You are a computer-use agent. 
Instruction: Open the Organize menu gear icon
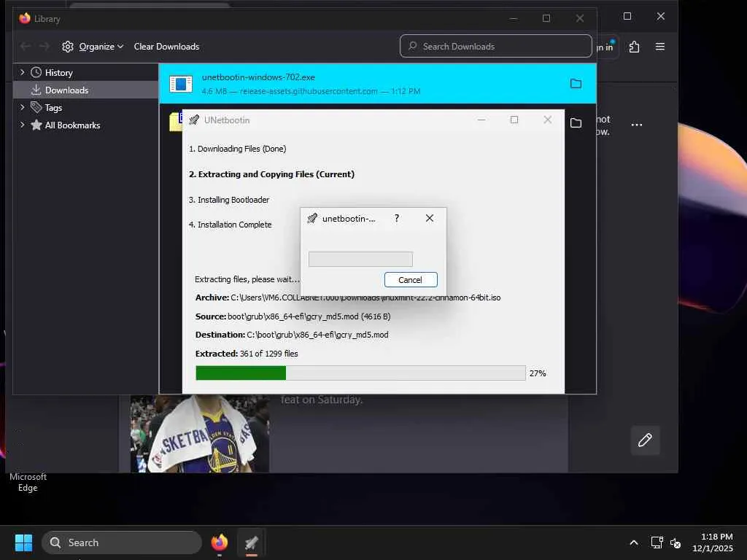[x=68, y=47]
